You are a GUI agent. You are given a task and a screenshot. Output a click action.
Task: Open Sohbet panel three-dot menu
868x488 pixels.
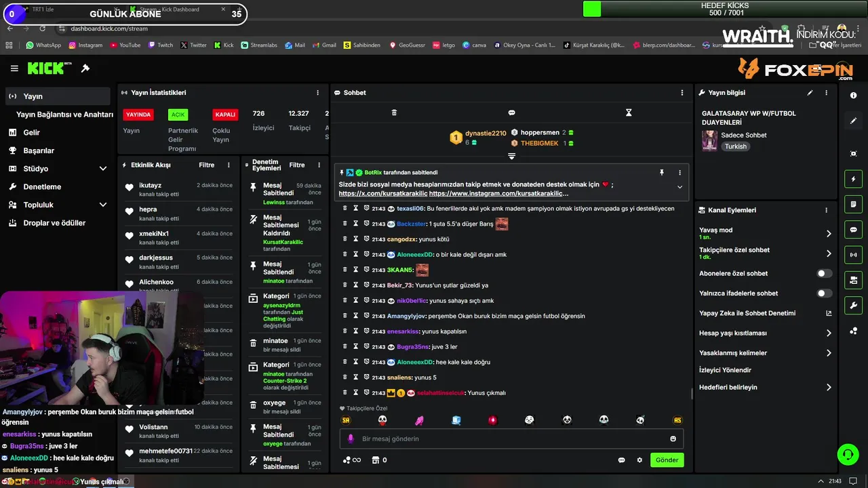(682, 93)
